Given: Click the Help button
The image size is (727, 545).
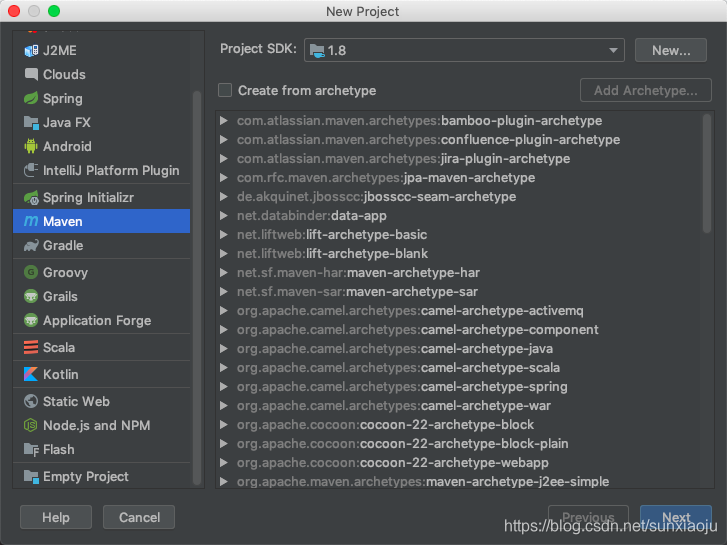Looking at the screenshot, I should tap(56, 517).
